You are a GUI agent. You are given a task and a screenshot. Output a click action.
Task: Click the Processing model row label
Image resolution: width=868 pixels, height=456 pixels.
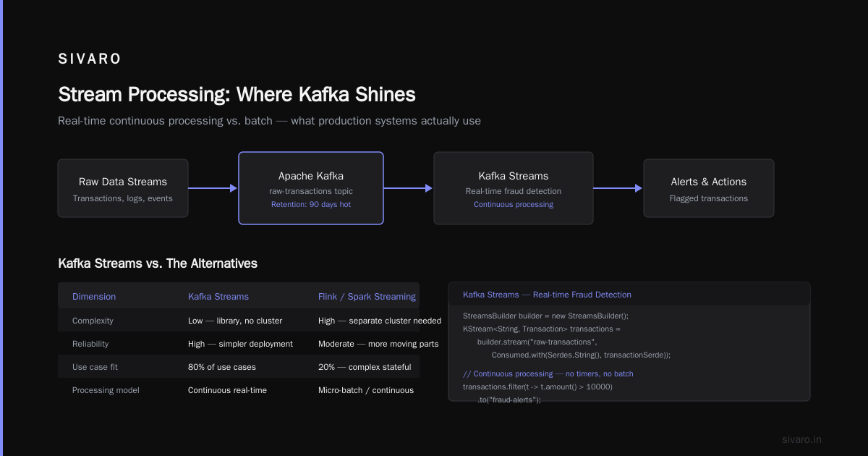pos(106,390)
